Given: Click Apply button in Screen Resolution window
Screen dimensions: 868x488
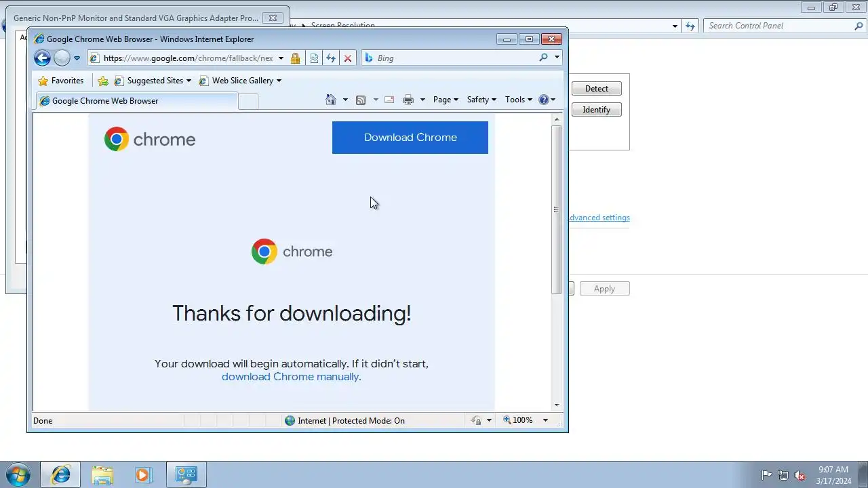Looking at the screenshot, I should (604, 289).
